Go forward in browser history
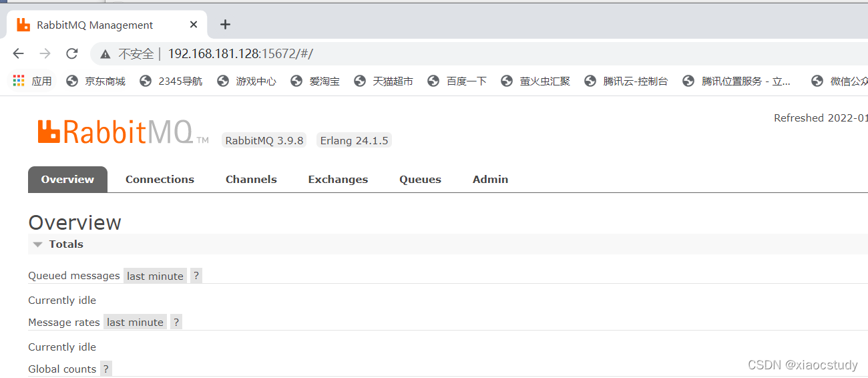This screenshot has height=378, width=868. click(45, 53)
